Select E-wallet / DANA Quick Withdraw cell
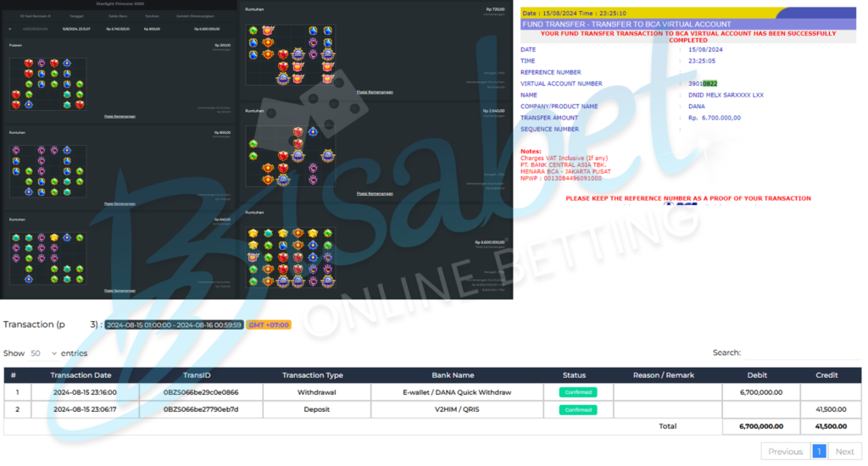 [x=457, y=392]
